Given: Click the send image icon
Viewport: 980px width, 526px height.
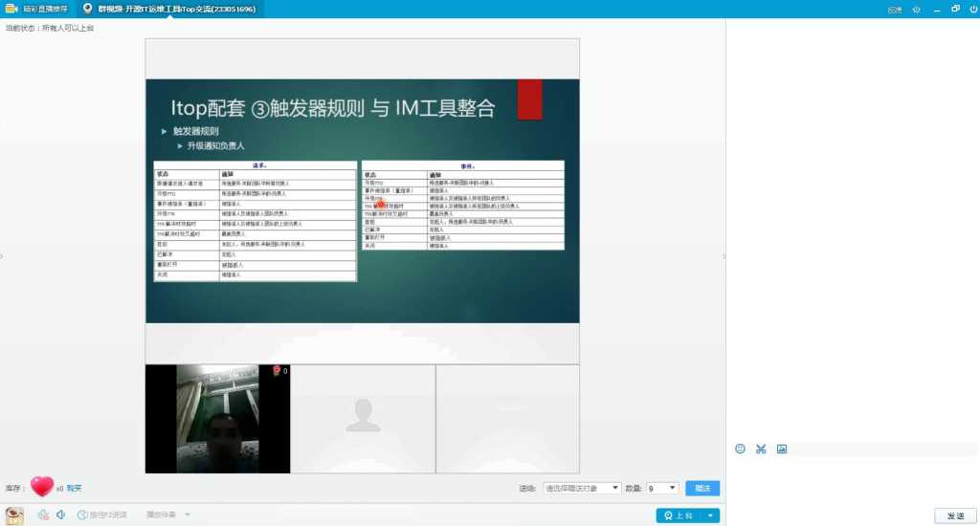Looking at the screenshot, I should (782, 449).
